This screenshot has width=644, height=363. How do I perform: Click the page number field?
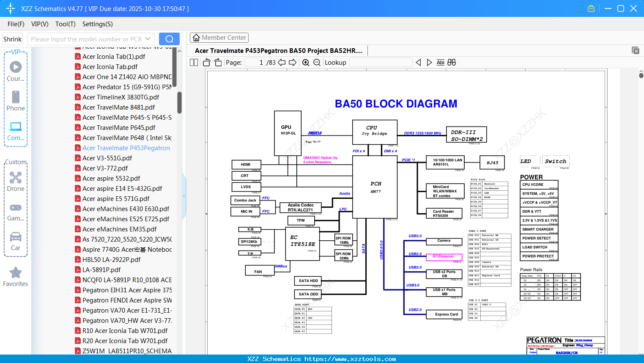[255, 63]
